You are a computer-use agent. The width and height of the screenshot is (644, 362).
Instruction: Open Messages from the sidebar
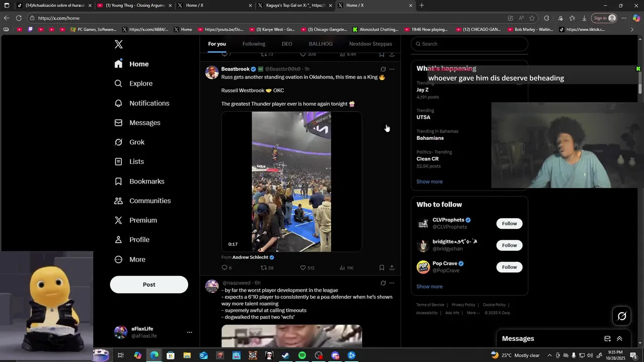137,123
